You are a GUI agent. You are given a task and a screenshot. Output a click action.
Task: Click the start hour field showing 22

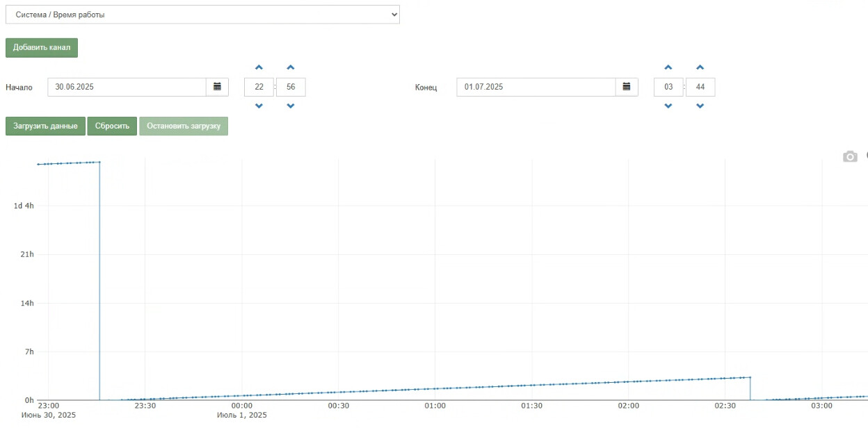[259, 87]
